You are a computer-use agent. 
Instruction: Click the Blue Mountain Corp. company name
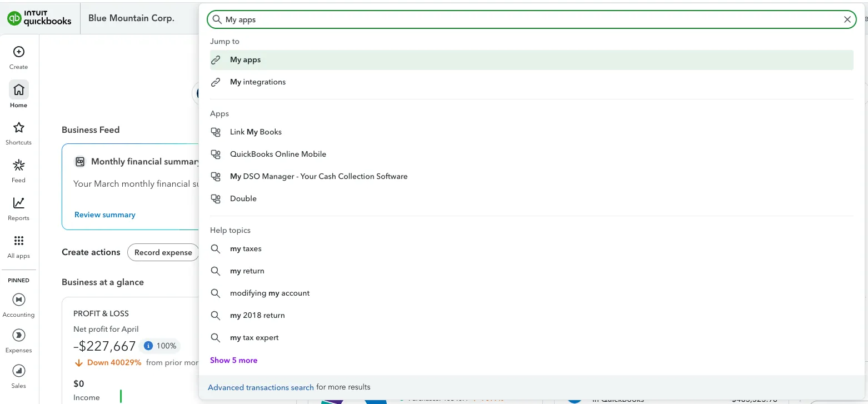pyautogui.click(x=131, y=18)
